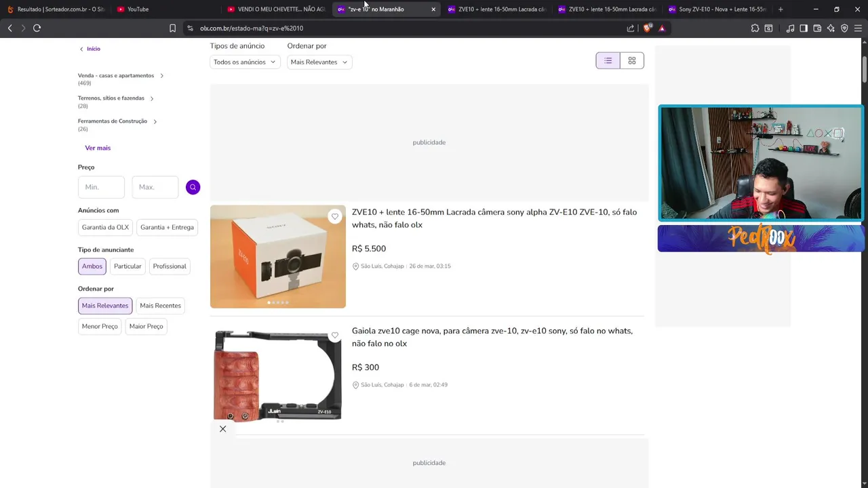Select the Maior Preço sort chip
The width and height of the screenshot is (868, 488).
point(146,326)
